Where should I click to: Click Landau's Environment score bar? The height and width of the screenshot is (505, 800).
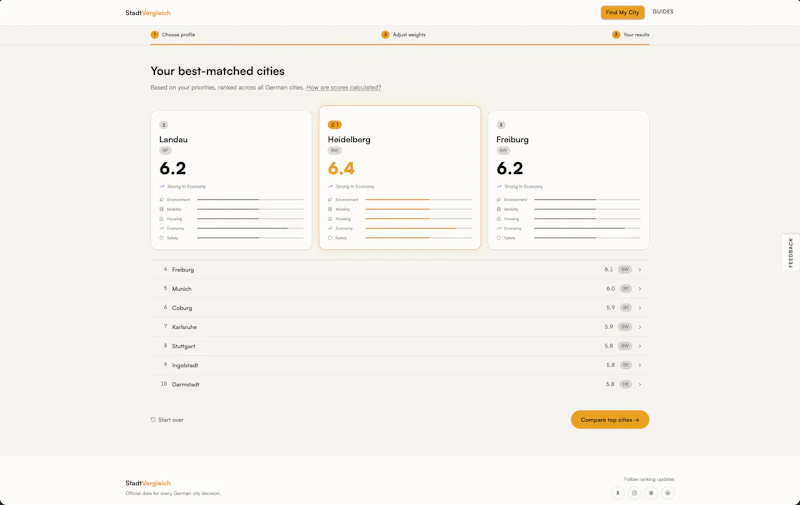(251, 199)
